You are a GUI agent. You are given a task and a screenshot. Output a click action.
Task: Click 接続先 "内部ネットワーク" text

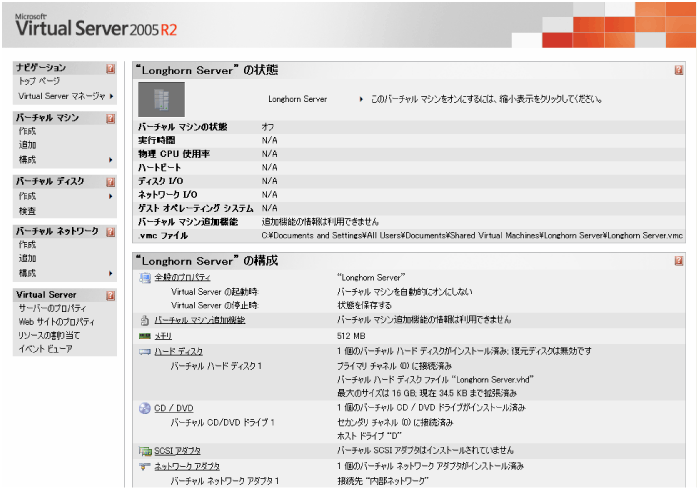(x=383, y=481)
